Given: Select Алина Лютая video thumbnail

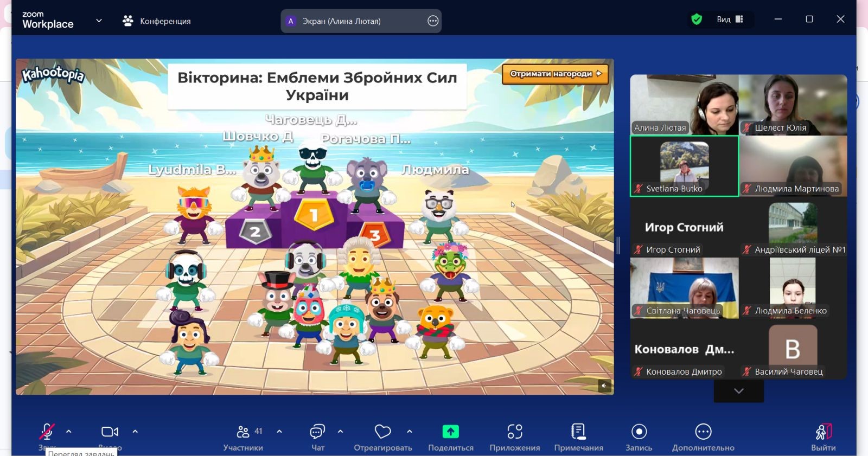Looking at the screenshot, I should 684,105.
